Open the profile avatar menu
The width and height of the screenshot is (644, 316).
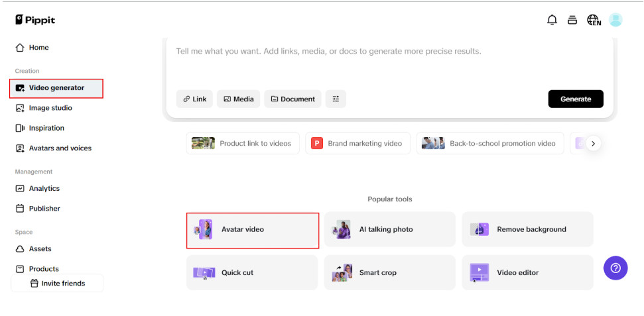click(615, 20)
